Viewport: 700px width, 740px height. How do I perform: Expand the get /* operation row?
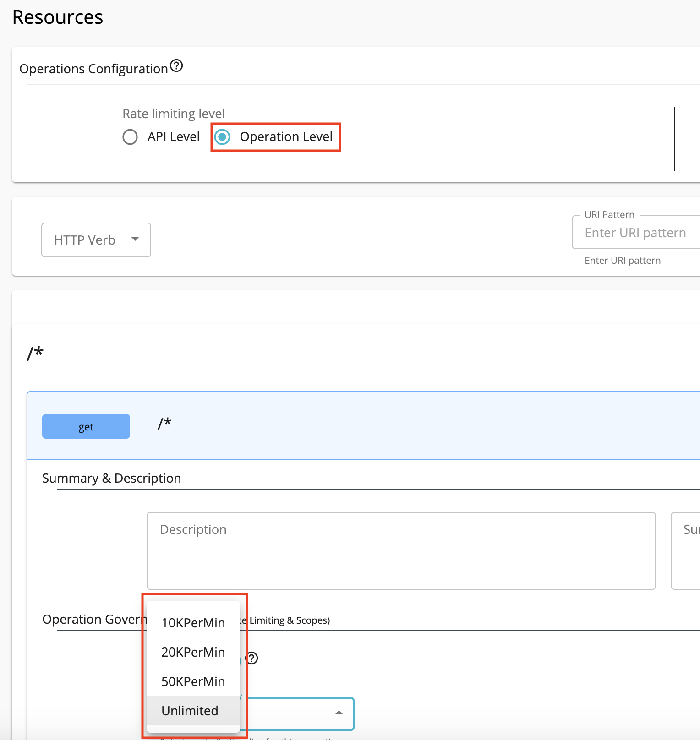pyautogui.click(x=366, y=425)
